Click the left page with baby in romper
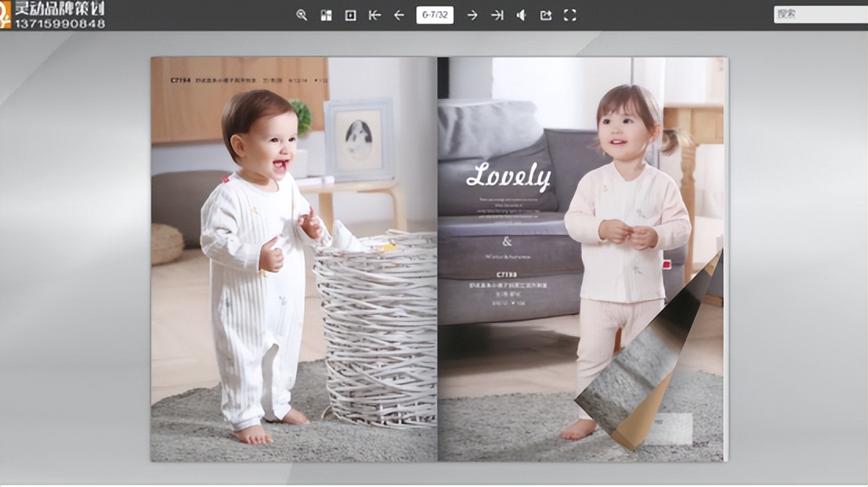868x487 pixels. 294,259
